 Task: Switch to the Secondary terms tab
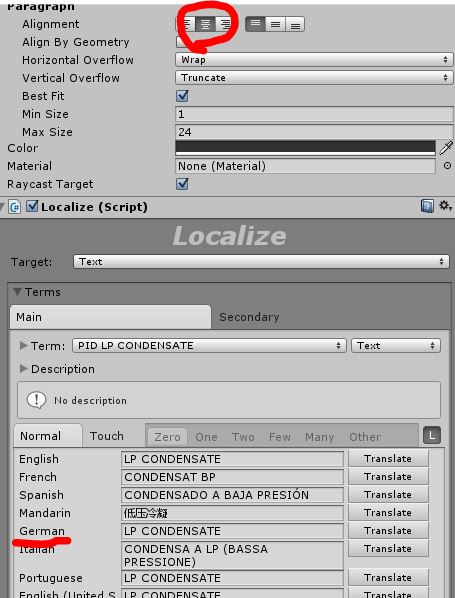(249, 317)
